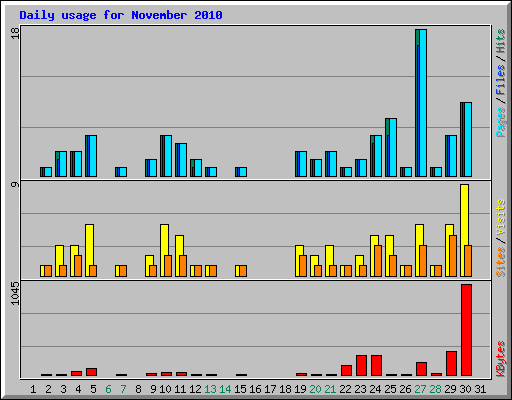Click green weekend day label 28
Image resolution: width=512 pixels, height=400 pixels.
click(435, 389)
